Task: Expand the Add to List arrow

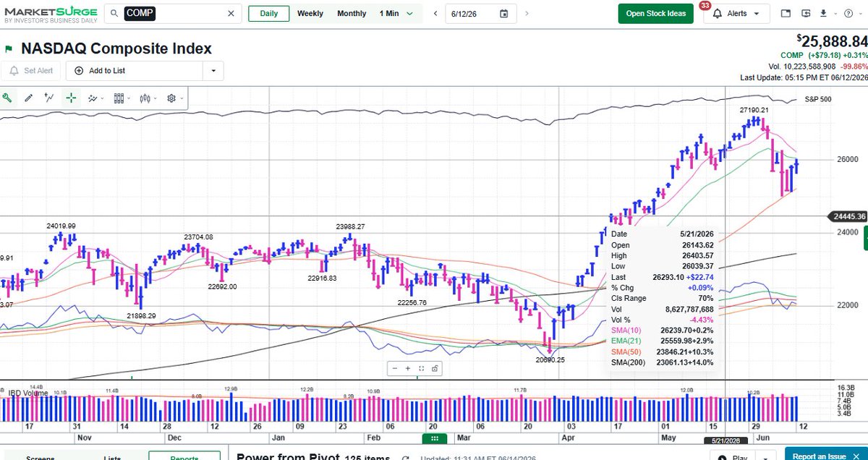Action: point(213,71)
